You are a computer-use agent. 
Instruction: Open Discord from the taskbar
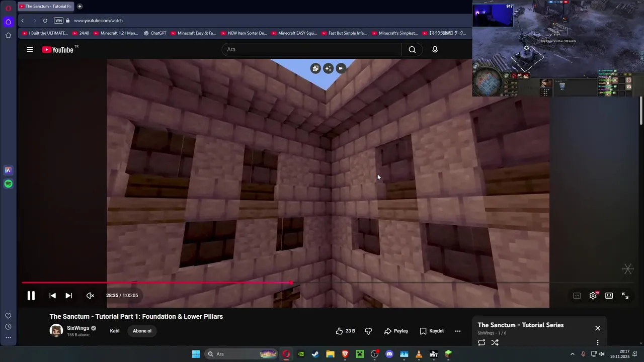coord(389,354)
